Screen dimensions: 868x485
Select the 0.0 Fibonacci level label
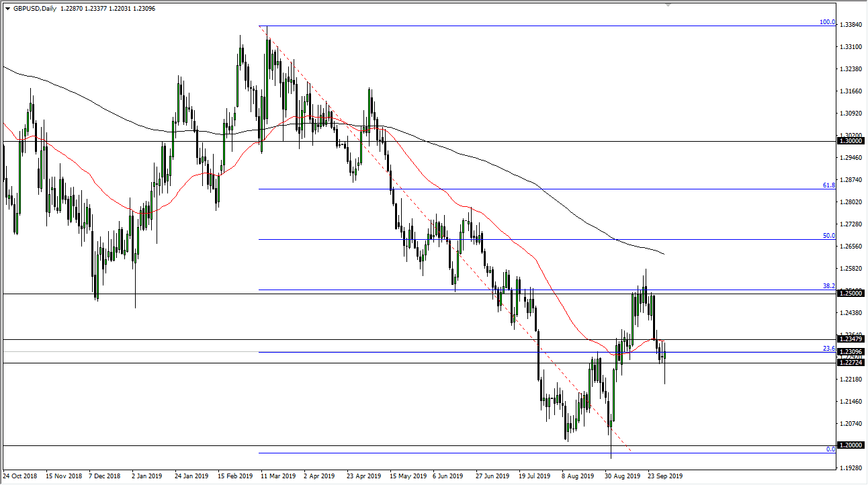pyautogui.click(x=831, y=449)
